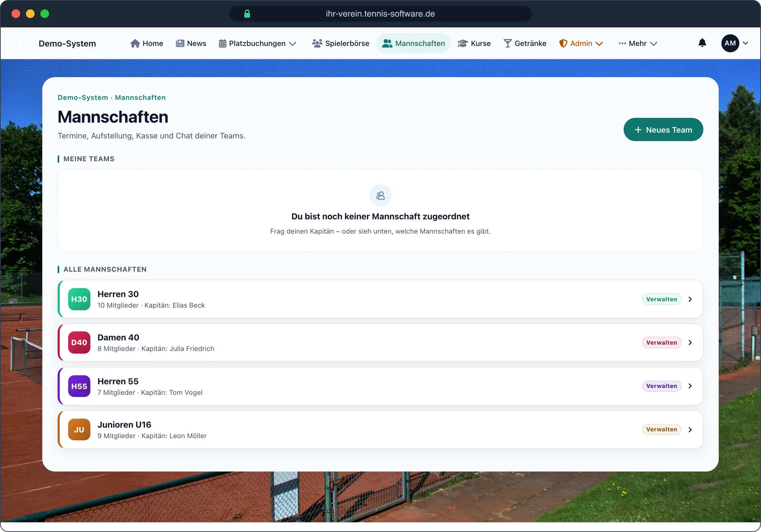
Task: Click the Mannschaften breadcrumb item
Action: [140, 98]
